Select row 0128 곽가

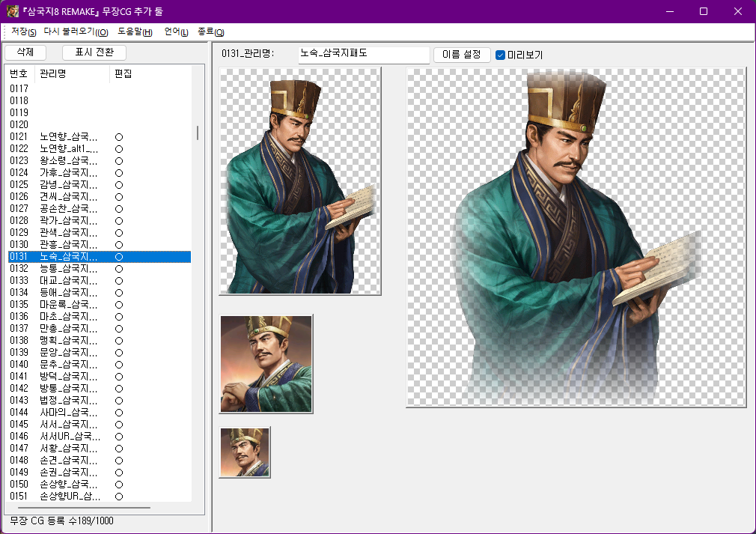(x=100, y=220)
